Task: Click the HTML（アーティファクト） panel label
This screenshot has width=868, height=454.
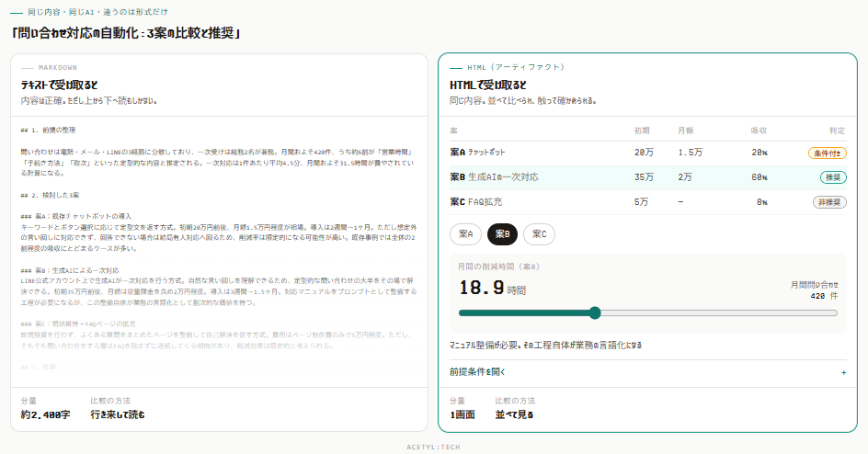Action: tap(515, 67)
